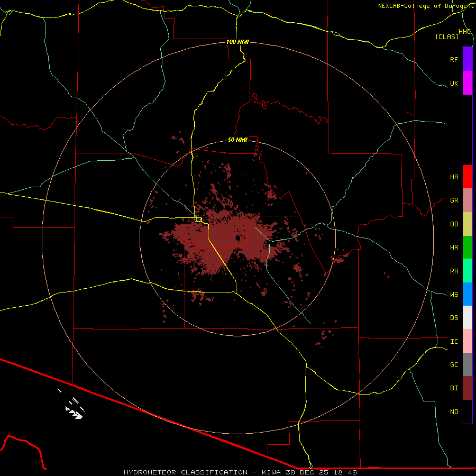Click the 'HR' legend label
The image size is (476, 476).
(454, 248)
